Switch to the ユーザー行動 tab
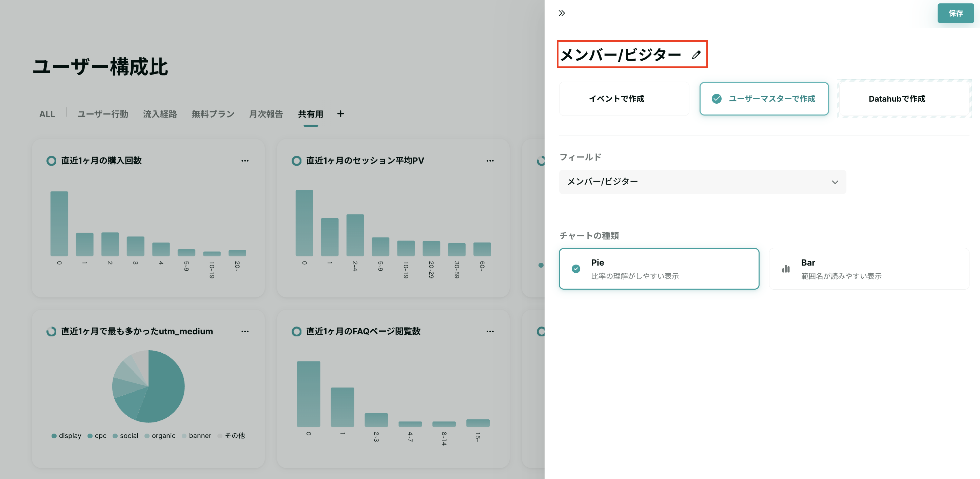Image resolution: width=980 pixels, height=479 pixels. tap(103, 114)
